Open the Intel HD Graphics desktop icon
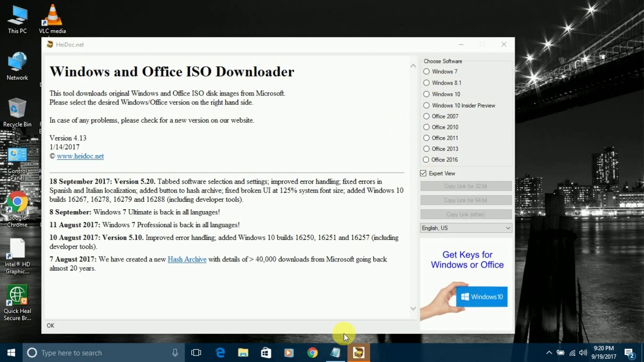 coord(17,256)
